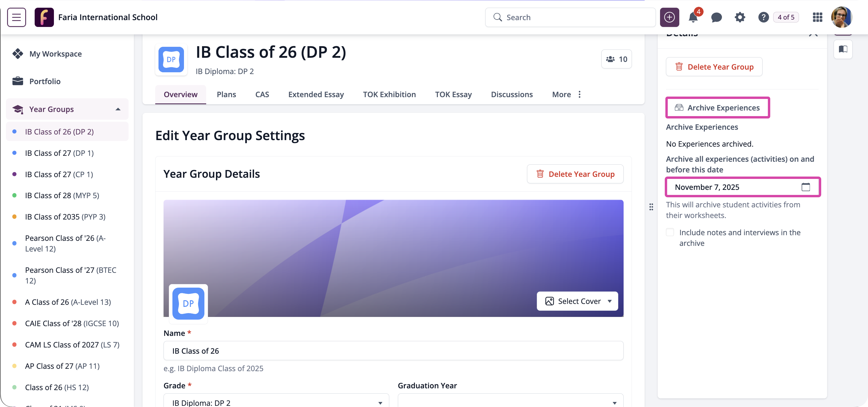The width and height of the screenshot is (868, 407).
Task: Open the calendar date picker icon
Action: 806,187
